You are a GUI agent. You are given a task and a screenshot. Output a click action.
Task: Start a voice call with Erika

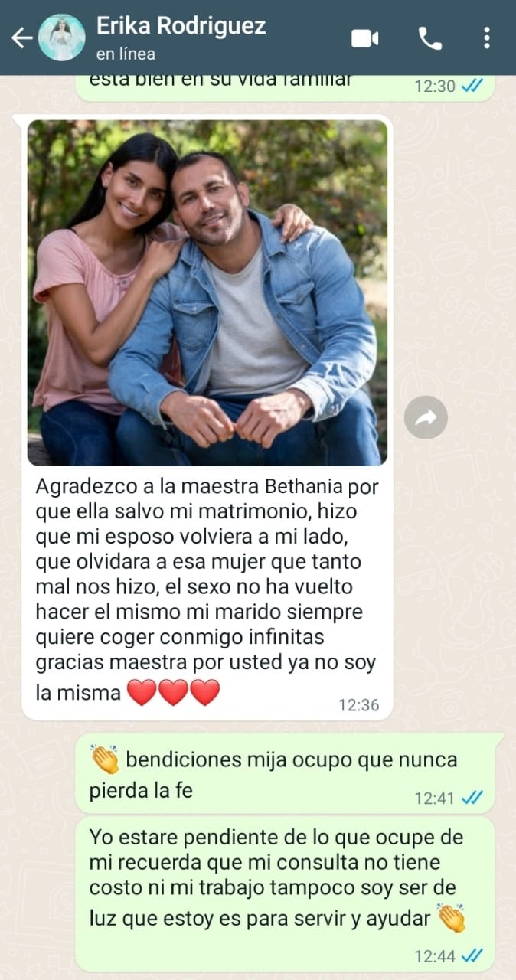click(430, 38)
